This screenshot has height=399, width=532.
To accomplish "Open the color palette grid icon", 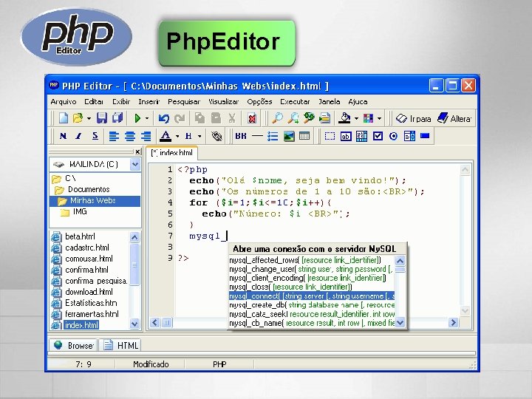I will tap(368, 118).
